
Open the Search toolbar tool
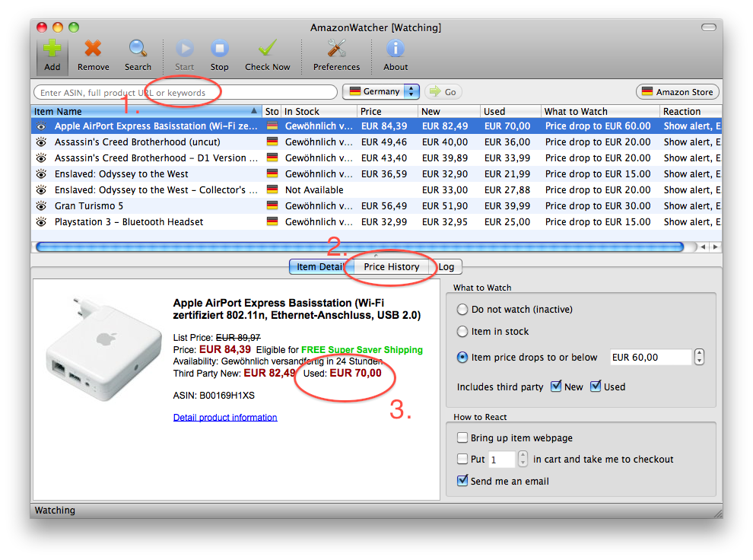pos(138,56)
